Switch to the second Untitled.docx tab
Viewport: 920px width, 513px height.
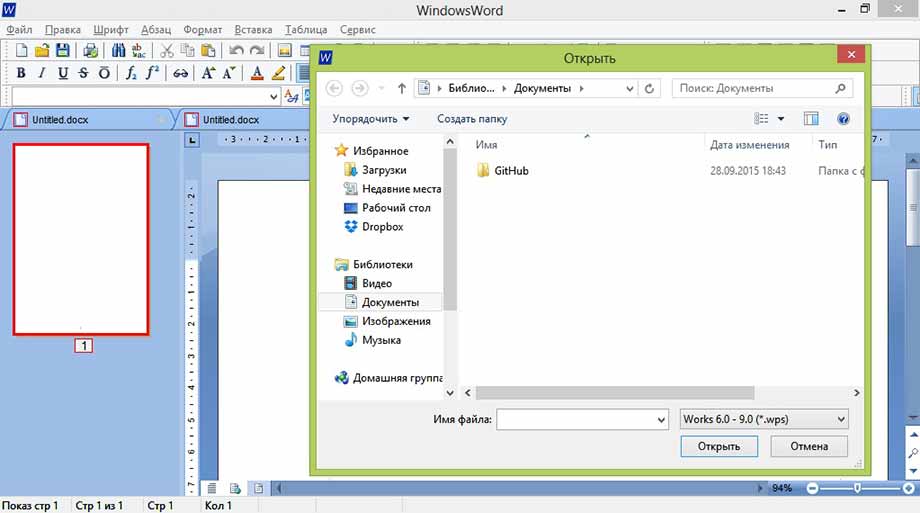coord(241,120)
